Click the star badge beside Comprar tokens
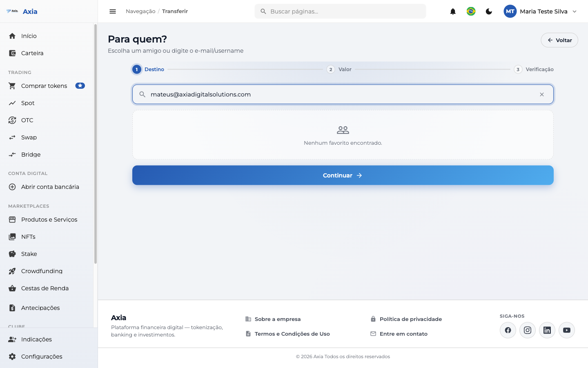Image resolution: width=588 pixels, height=368 pixels. tap(80, 86)
